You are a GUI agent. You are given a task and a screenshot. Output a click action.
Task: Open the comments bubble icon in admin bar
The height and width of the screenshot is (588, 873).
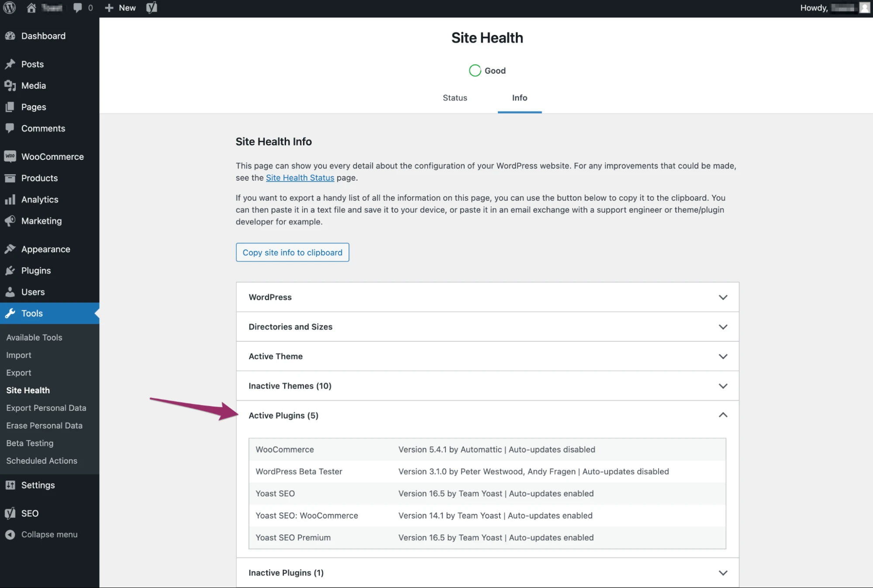77,8
